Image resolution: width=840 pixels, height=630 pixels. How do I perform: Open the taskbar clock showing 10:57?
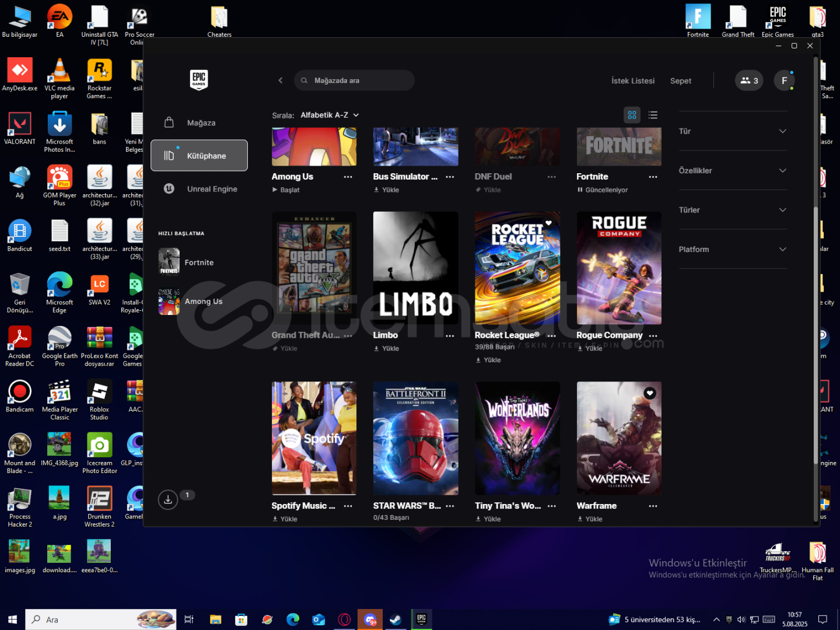[x=794, y=619]
